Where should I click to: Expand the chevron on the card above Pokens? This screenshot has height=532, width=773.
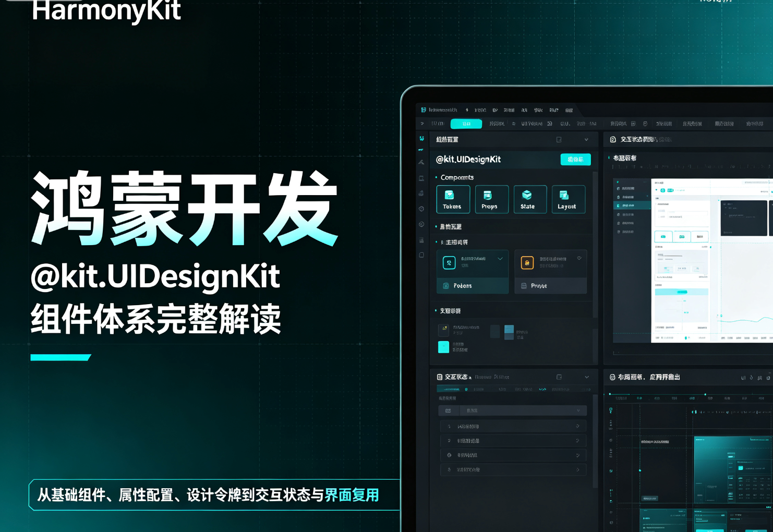pyautogui.click(x=500, y=259)
